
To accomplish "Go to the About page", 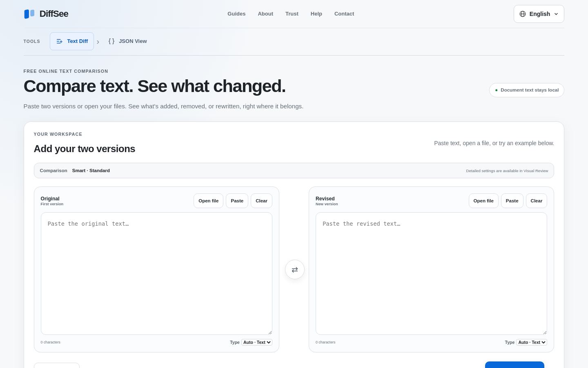I will point(265,14).
